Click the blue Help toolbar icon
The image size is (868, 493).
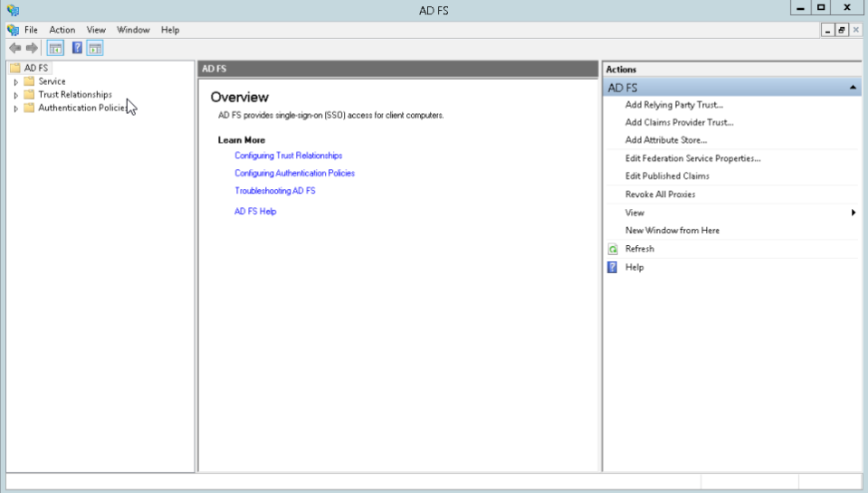[77, 48]
